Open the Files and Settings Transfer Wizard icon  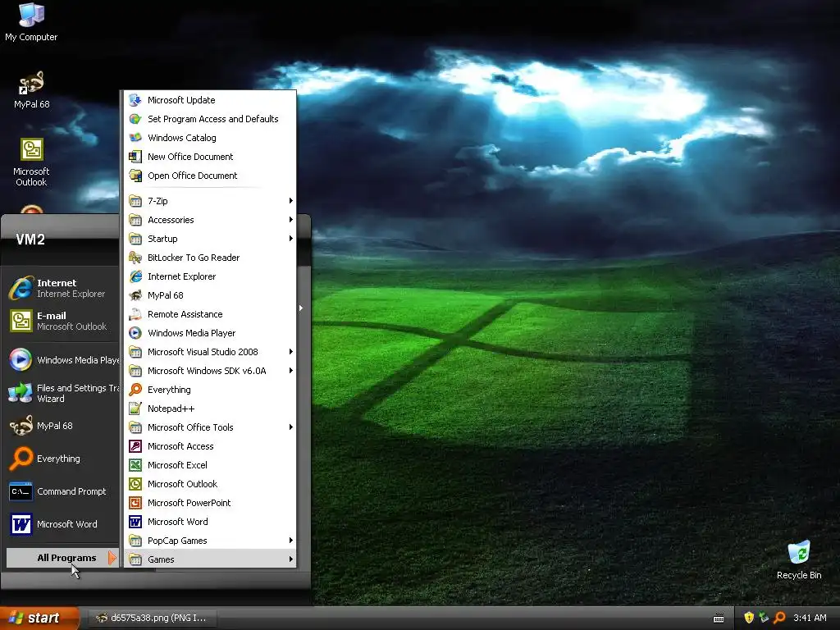point(21,393)
